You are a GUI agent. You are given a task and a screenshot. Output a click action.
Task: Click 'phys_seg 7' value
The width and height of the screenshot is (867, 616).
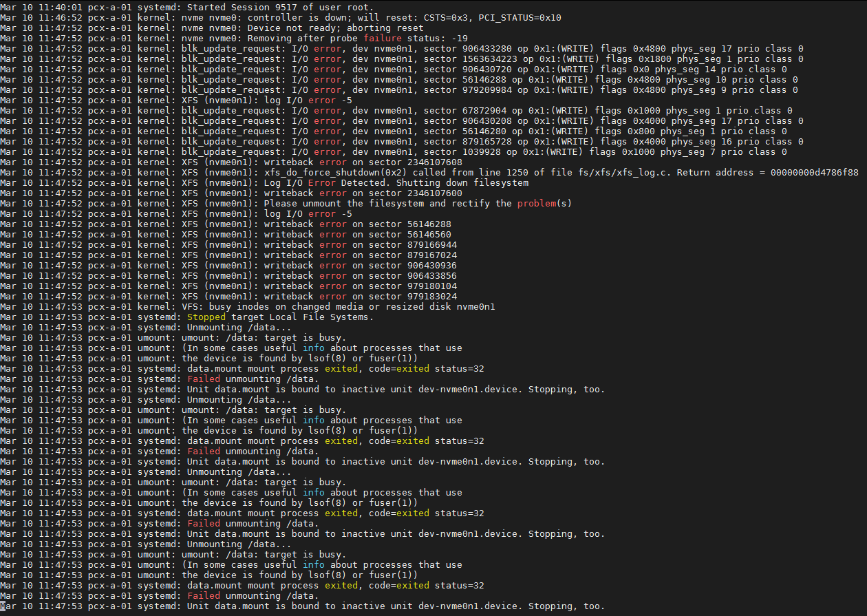689,151
